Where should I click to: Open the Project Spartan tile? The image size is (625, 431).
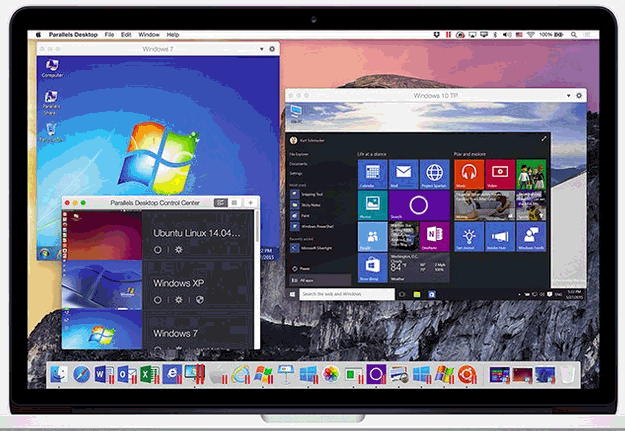pos(434,174)
